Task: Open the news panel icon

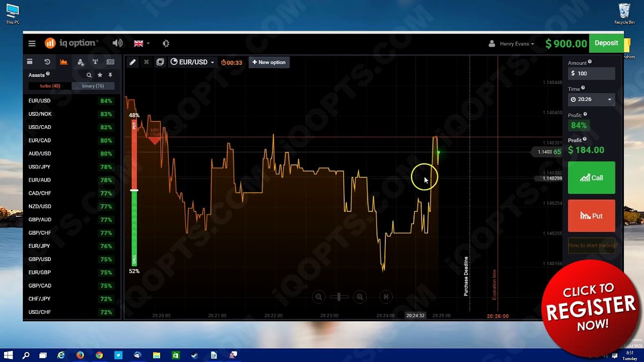Action: coord(110,62)
